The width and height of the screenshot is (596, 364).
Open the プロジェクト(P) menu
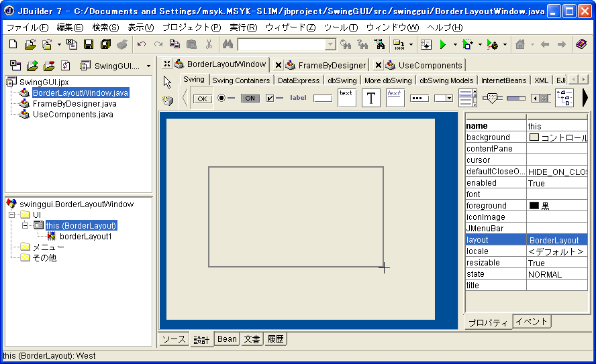[x=191, y=27]
